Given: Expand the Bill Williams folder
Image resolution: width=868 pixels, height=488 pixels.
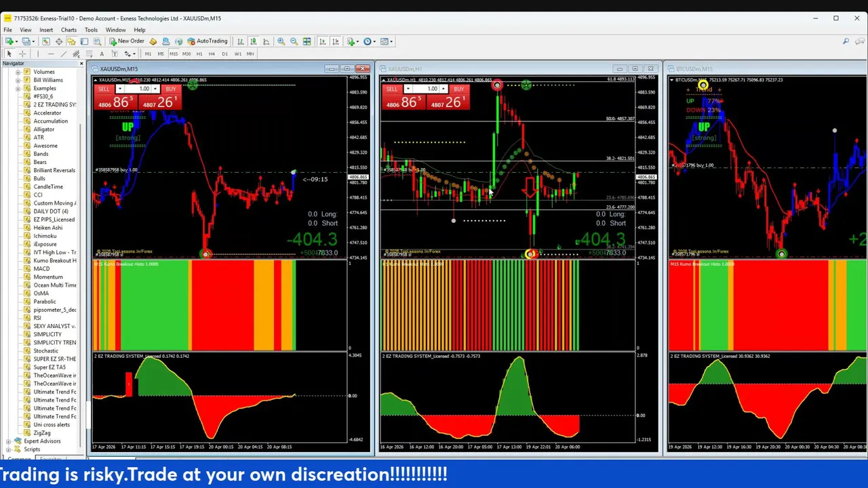Looking at the screenshot, I should 18,80.
